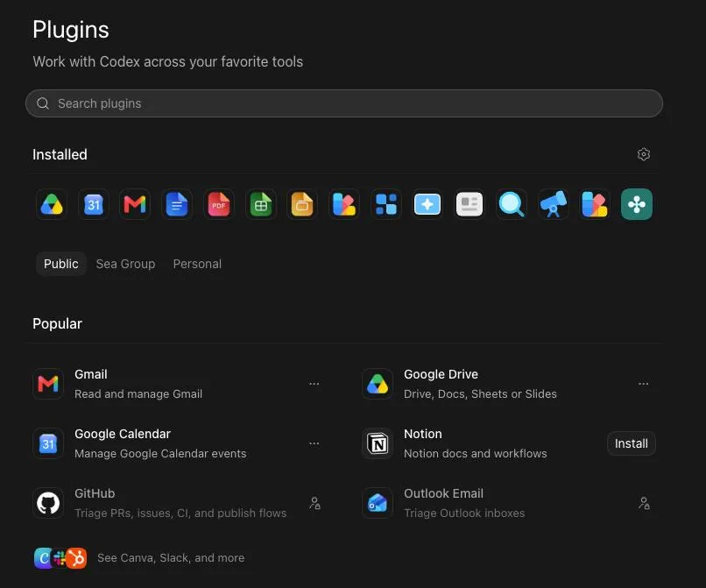Viewport: 706px width, 588px height.
Task: Click the Popular section heading
Action: (57, 323)
